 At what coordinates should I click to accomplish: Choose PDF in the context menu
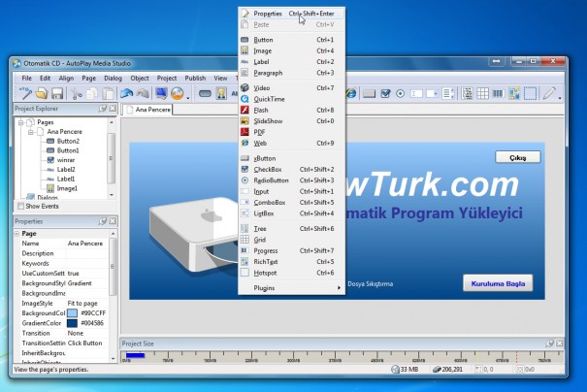click(292, 132)
